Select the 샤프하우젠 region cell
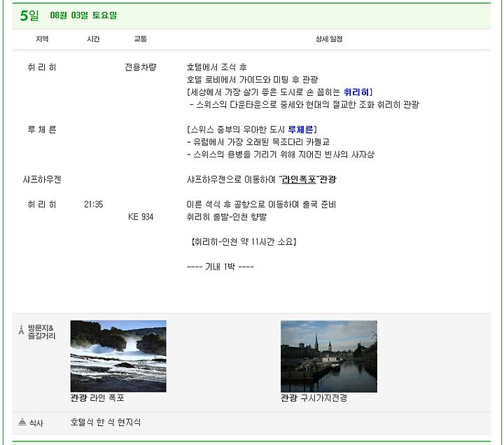 pyautogui.click(x=42, y=179)
